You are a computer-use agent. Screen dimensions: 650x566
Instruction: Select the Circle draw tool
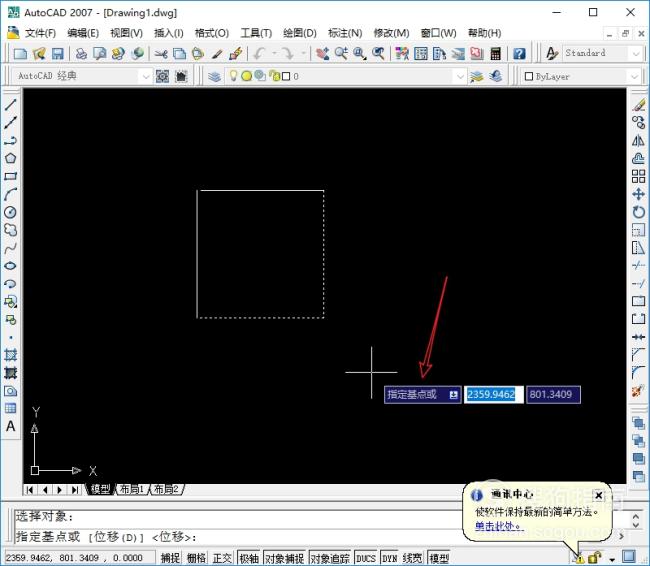pos(10,212)
